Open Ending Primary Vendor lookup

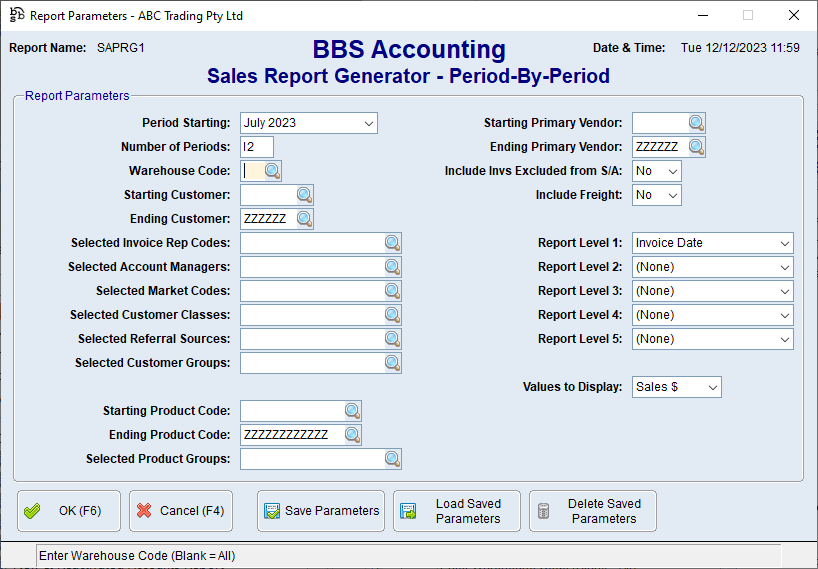click(x=696, y=147)
